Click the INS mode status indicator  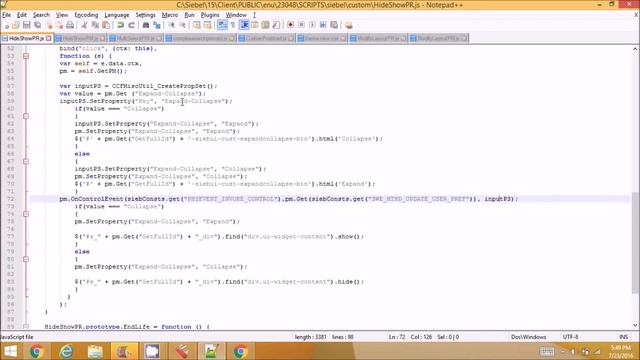(624, 337)
